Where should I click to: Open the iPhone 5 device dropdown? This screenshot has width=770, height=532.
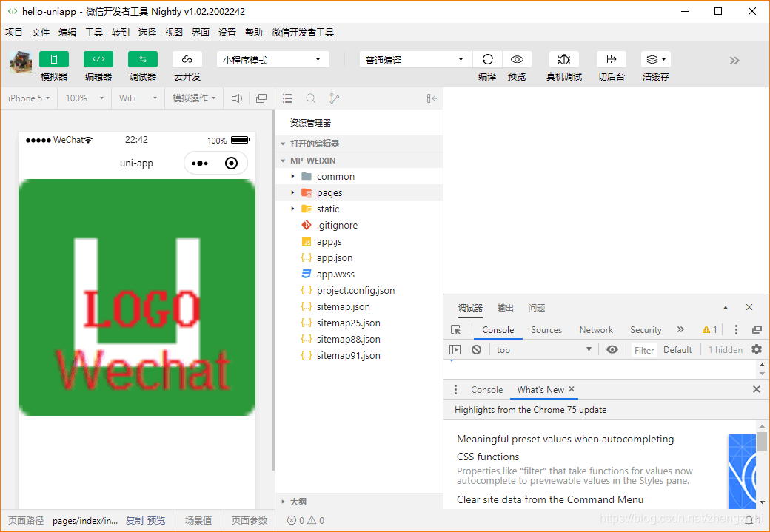click(29, 98)
